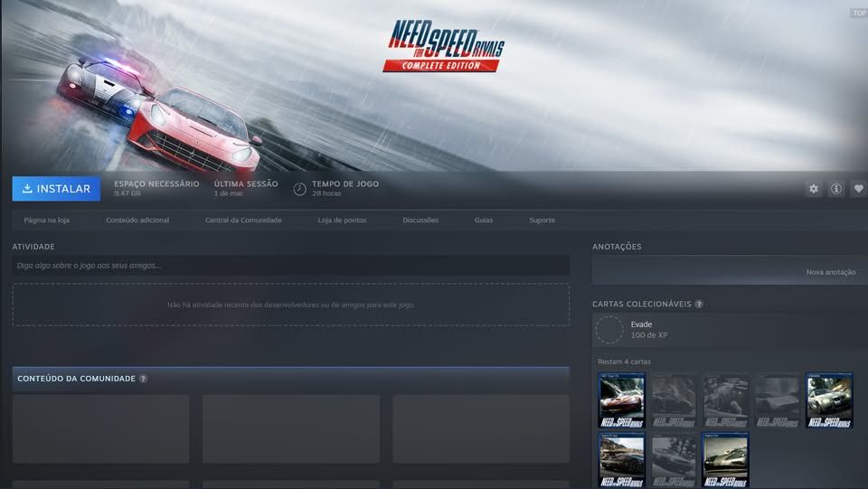The width and height of the screenshot is (868, 489).
Task: Open the Loja de pontos tab
Action: 342,221
